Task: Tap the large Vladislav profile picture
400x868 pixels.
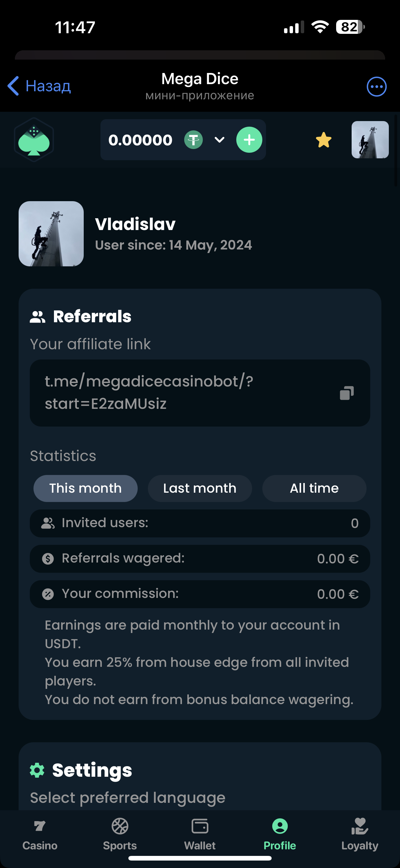Action: point(51,234)
